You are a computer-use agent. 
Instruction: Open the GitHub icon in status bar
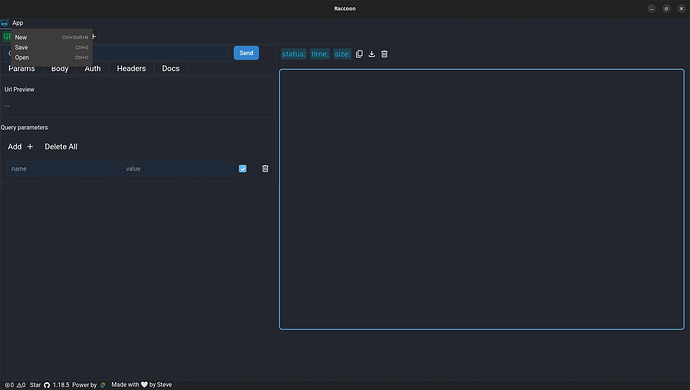[47, 385]
